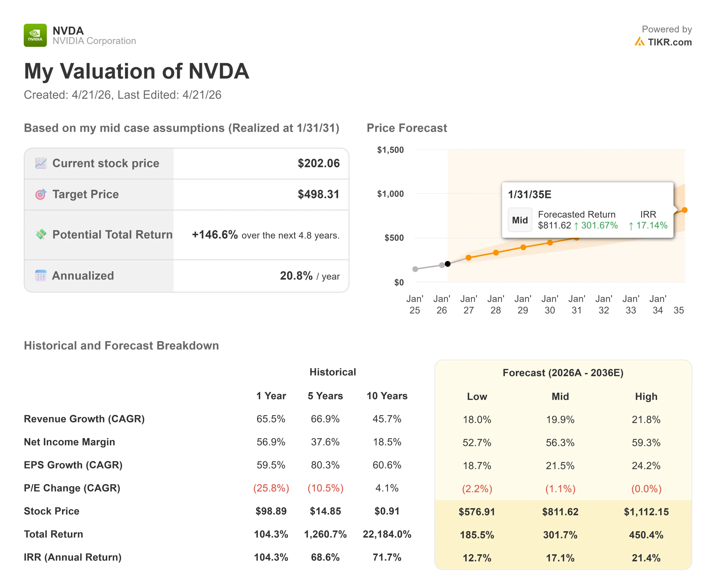Screen dimensions: 716x588
Task: Click the gray Jan '25 historical point
Action: pyautogui.click(x=415, y=269)
